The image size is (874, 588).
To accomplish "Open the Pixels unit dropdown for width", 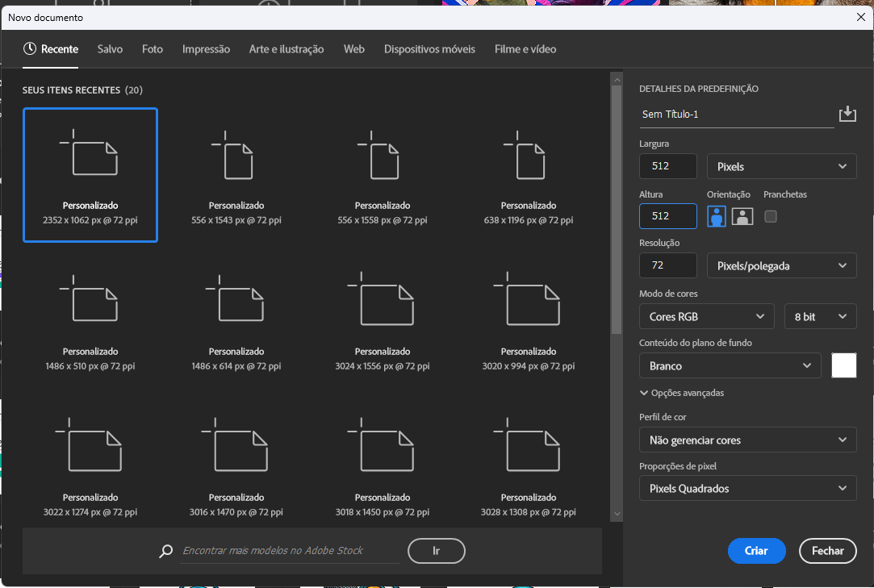I will tap(781, 166).
